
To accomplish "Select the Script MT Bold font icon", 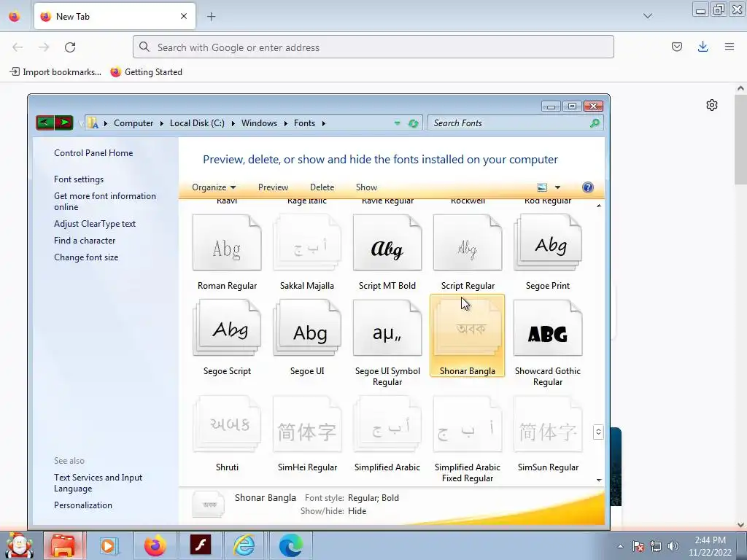I will tap(387, 243).
